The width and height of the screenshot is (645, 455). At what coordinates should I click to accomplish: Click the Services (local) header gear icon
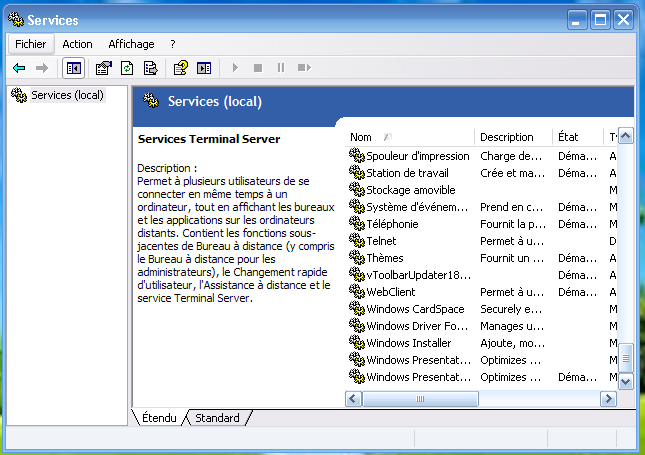tap(151, 100)
